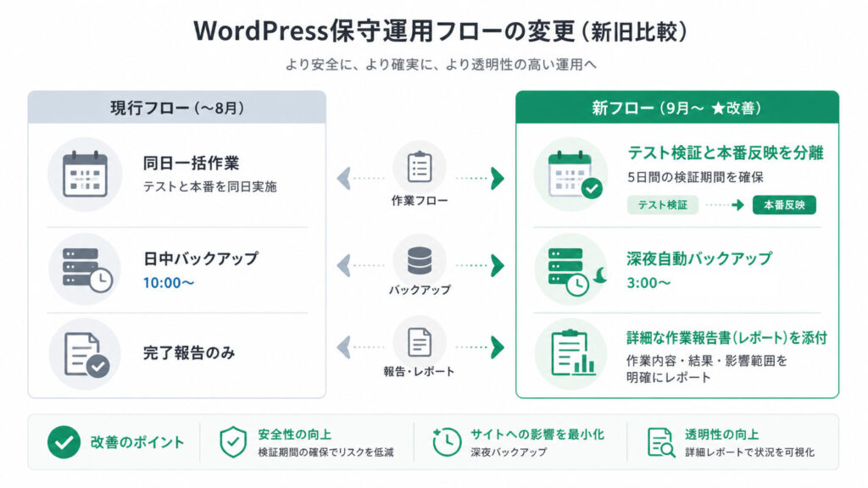Click the green right arrow in バックアップ row
Screen dimensions: 868x488
[497, 265]
